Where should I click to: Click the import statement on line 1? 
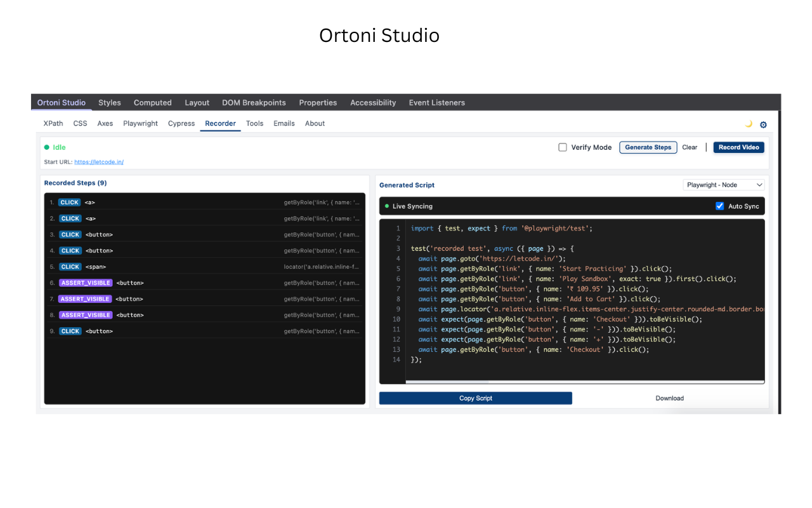(x=501, y=228)
